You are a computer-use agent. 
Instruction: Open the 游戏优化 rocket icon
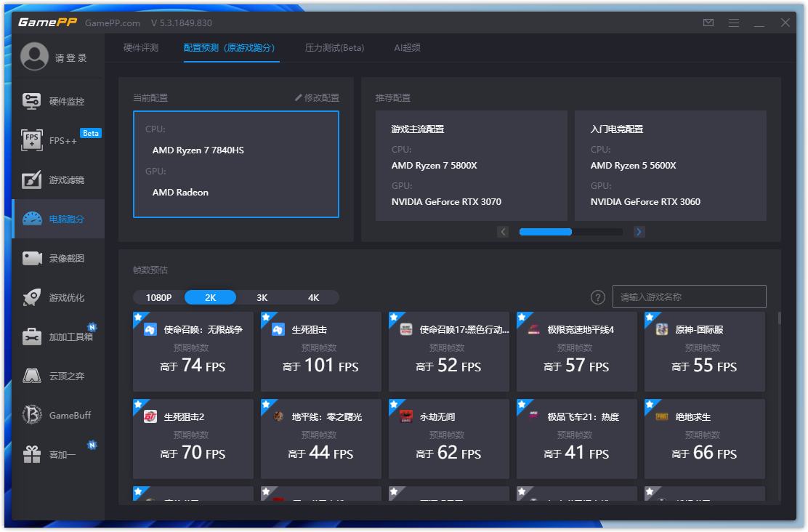(32, 297)
